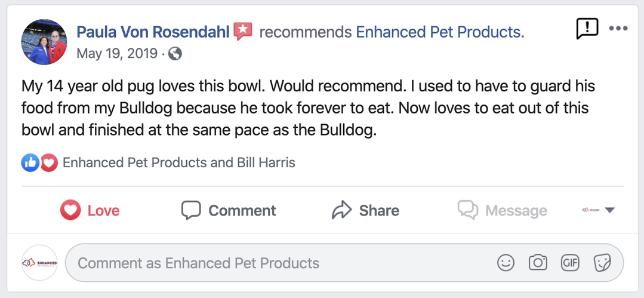This screenshot has height=298, width=644.
Task: Click the blue thumbs-up reaction icon
Action: coord(30,162)
